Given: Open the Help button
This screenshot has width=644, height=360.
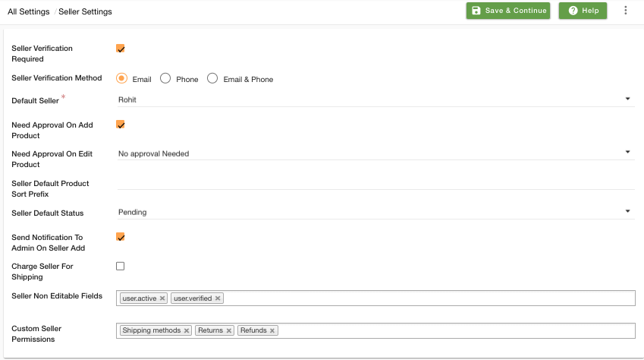Looking at the screenshot, I should click(583, 11).
